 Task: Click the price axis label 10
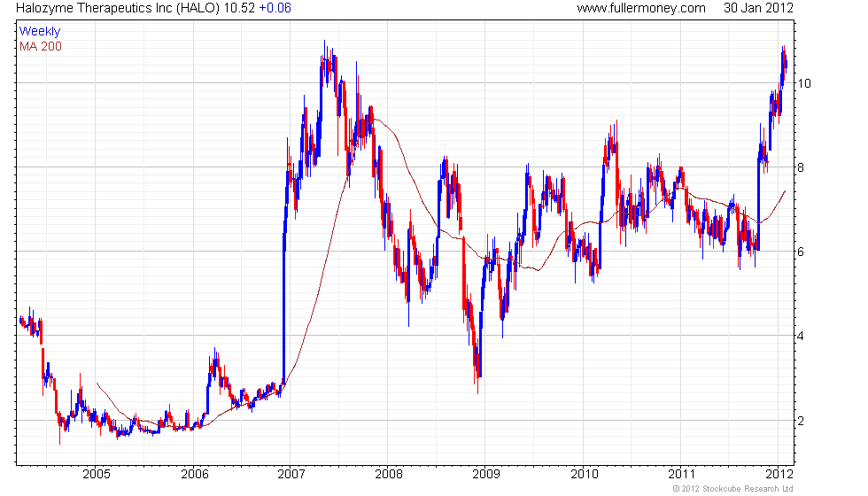point(804,83)
